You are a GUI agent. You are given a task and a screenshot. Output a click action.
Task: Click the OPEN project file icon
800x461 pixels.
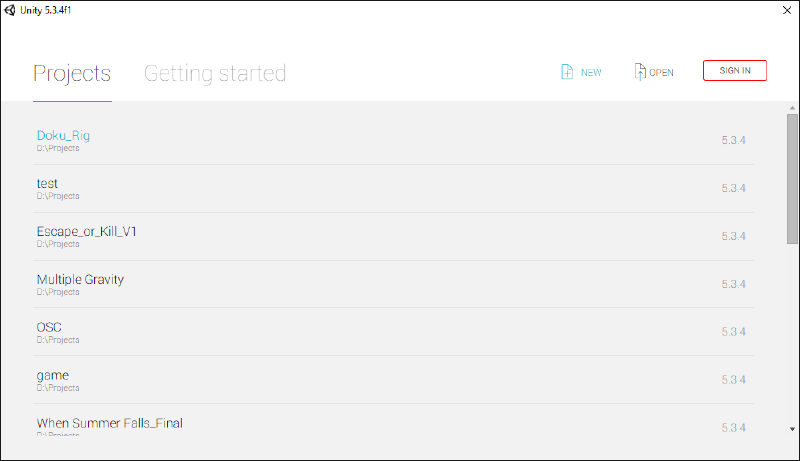pyautogui.click(x=640, y=72)
